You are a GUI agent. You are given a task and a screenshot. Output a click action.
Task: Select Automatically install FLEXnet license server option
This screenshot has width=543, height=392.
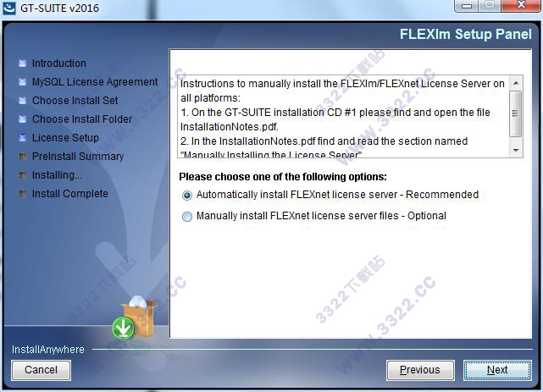[187, 196]
